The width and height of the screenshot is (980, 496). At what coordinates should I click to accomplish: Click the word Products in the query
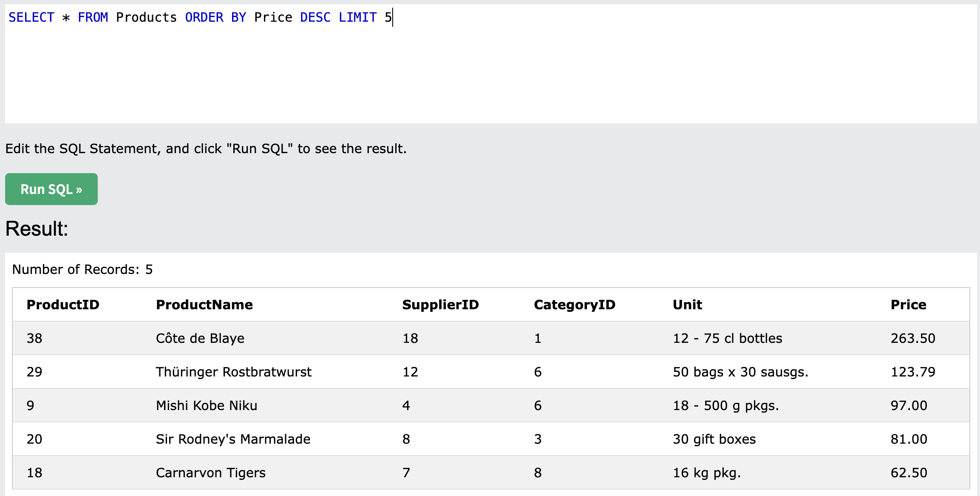pos(147,17)
